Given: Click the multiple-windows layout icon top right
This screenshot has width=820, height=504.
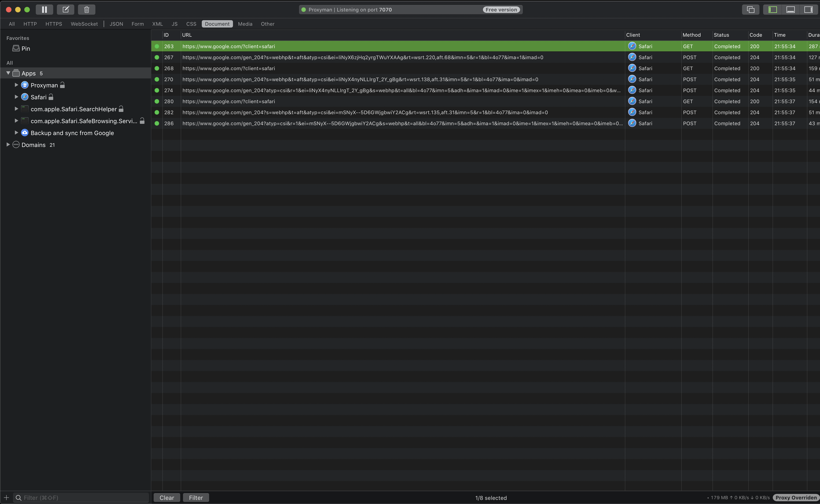Looking at the screenshot, I should pyautogui.click(x=750, y=9).
